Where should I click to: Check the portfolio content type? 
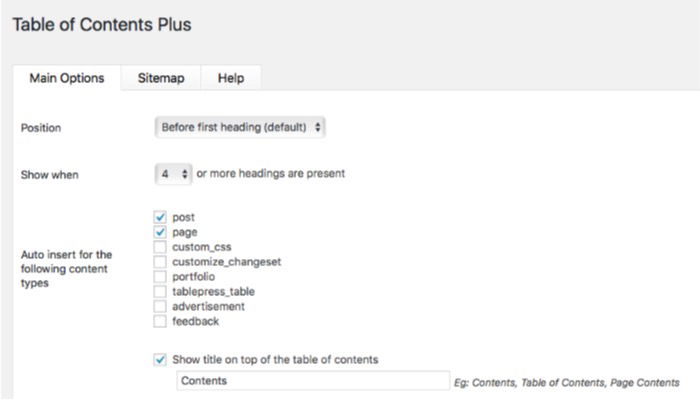(x=160, y=276)
